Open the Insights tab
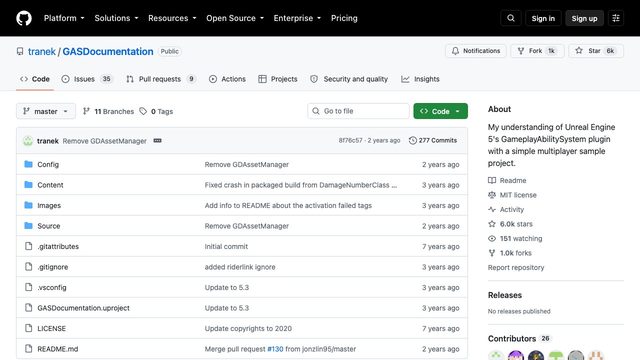 tap(420, 79)
